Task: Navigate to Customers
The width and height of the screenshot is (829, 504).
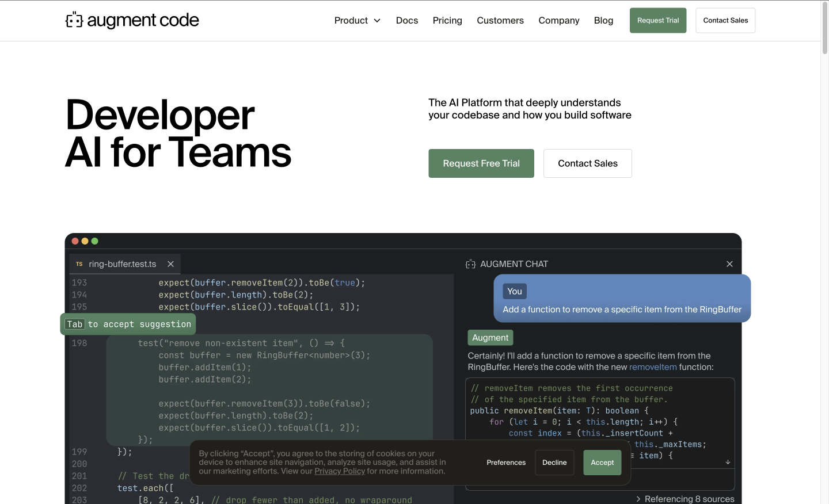Action: [x=500, y=20]
